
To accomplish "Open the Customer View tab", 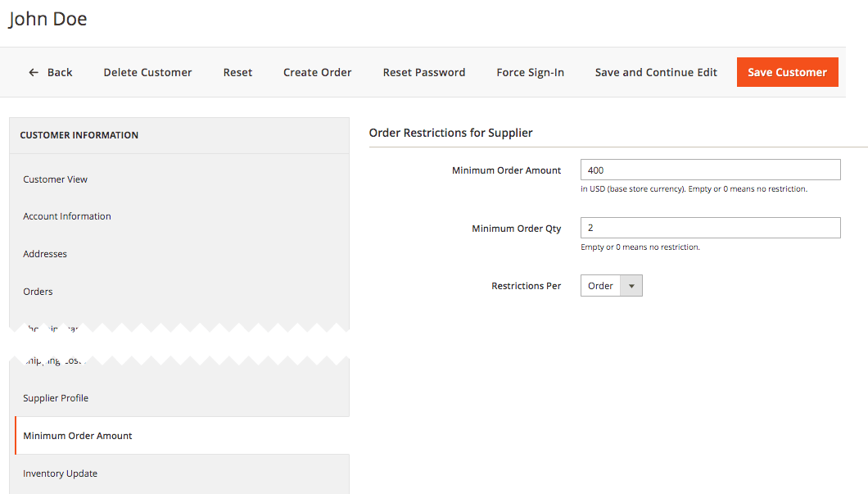I will tap(56, 179).
